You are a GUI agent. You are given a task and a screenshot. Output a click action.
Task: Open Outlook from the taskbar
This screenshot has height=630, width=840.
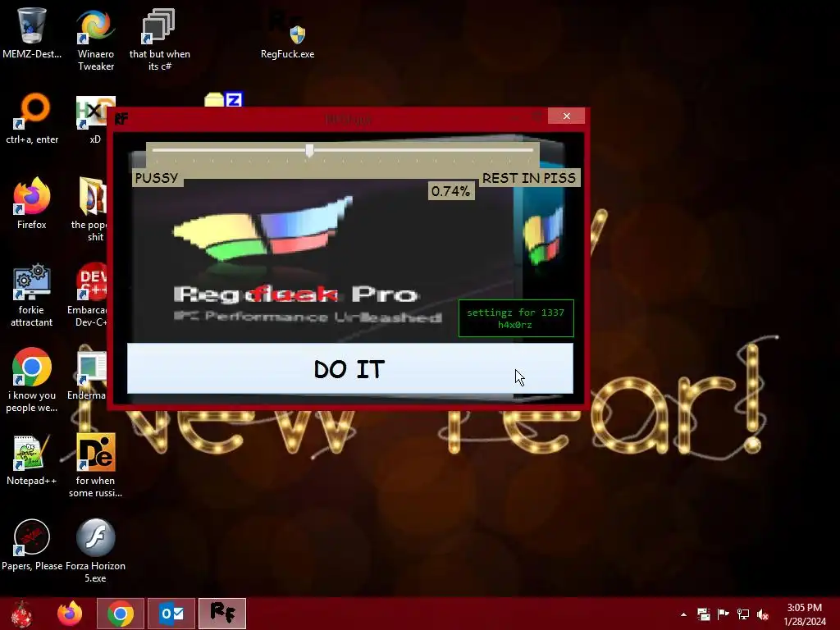click(171, 614)
